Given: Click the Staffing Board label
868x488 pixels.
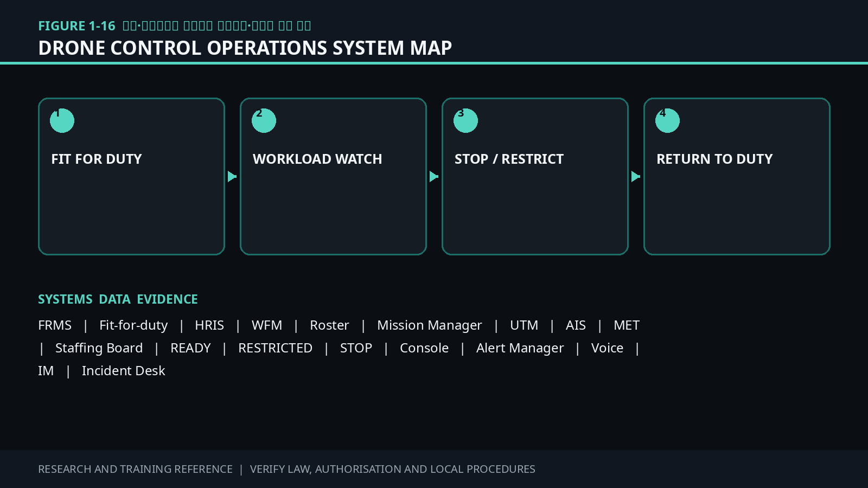Looking at the screenshot, I should point(99,348).
